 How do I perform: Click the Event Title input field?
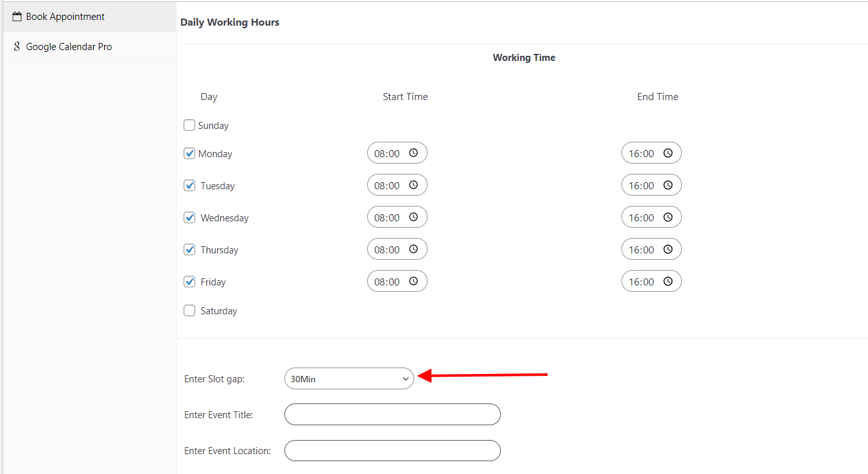[392, 414]
